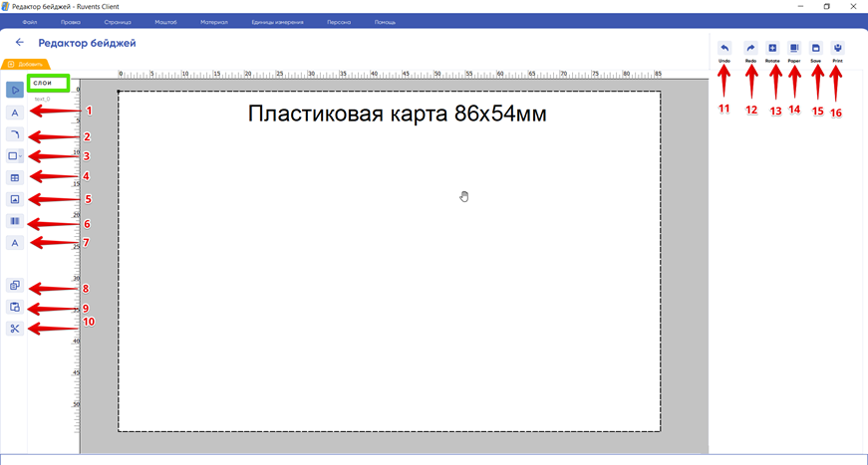
Task: Pick the text tool directly below the pointer
Action: click(15, 113)
